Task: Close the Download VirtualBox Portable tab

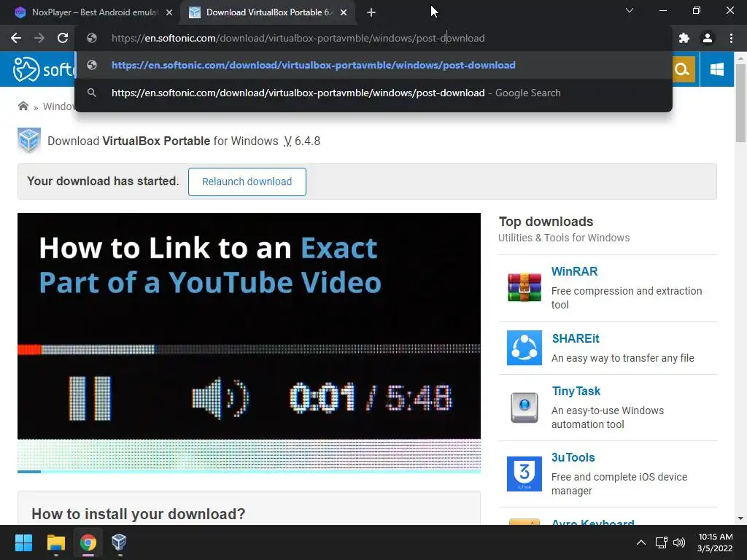Action: (x=344, y=13)
